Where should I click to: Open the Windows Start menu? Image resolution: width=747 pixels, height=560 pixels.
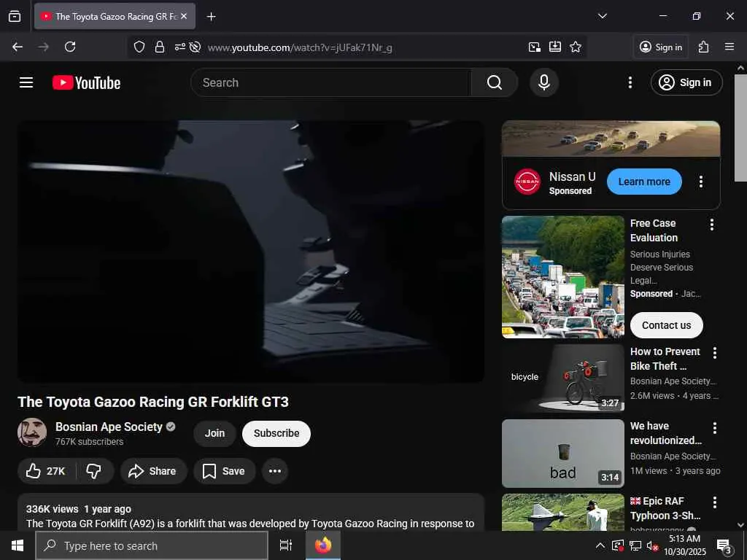click(18, 545)
